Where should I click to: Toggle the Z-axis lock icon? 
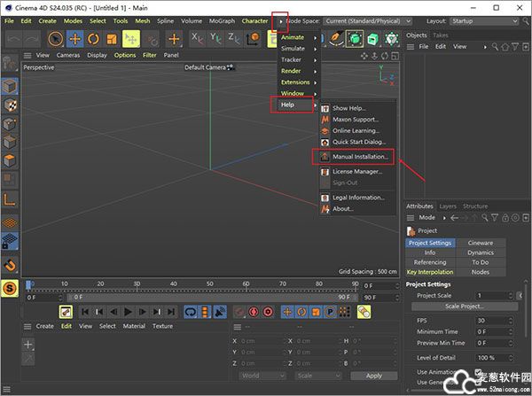pos(236,39)
